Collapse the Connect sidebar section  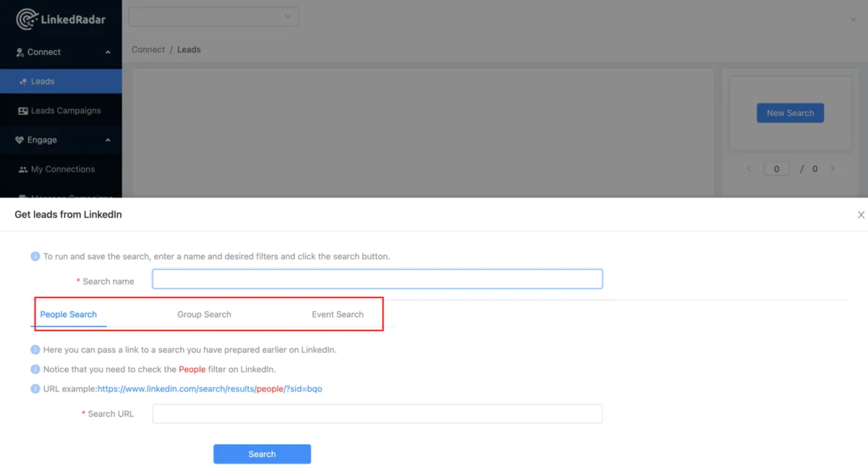click(x=108, y=52)
